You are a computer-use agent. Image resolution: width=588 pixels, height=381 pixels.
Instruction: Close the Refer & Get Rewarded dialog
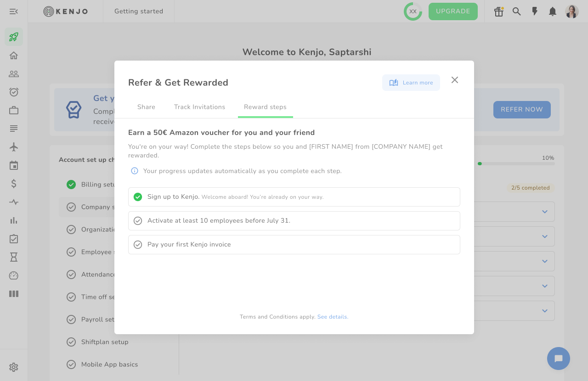(x=455, y=80)
